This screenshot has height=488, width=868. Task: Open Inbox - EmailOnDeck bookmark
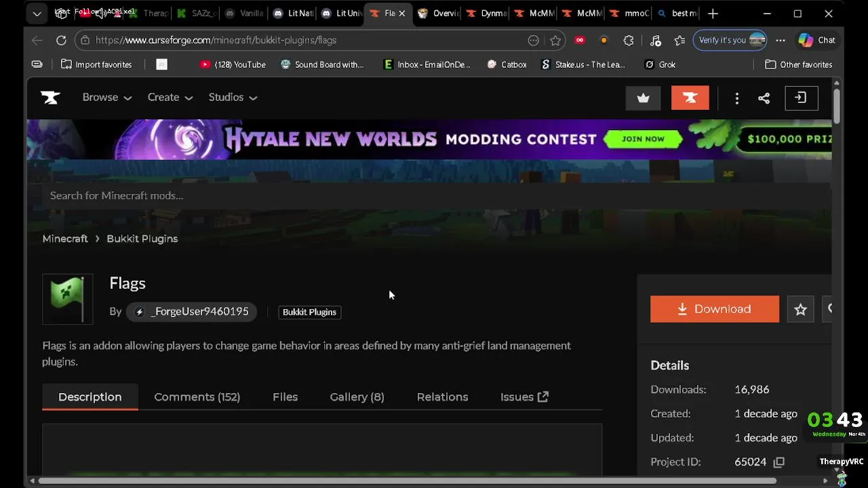(x=427, y=64)
